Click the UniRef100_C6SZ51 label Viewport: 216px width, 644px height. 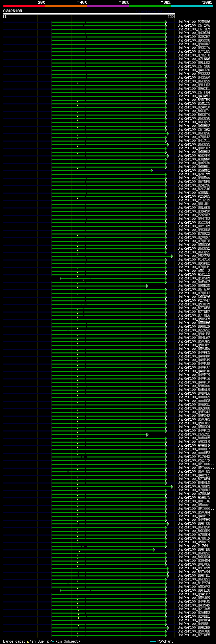point(194,435)
